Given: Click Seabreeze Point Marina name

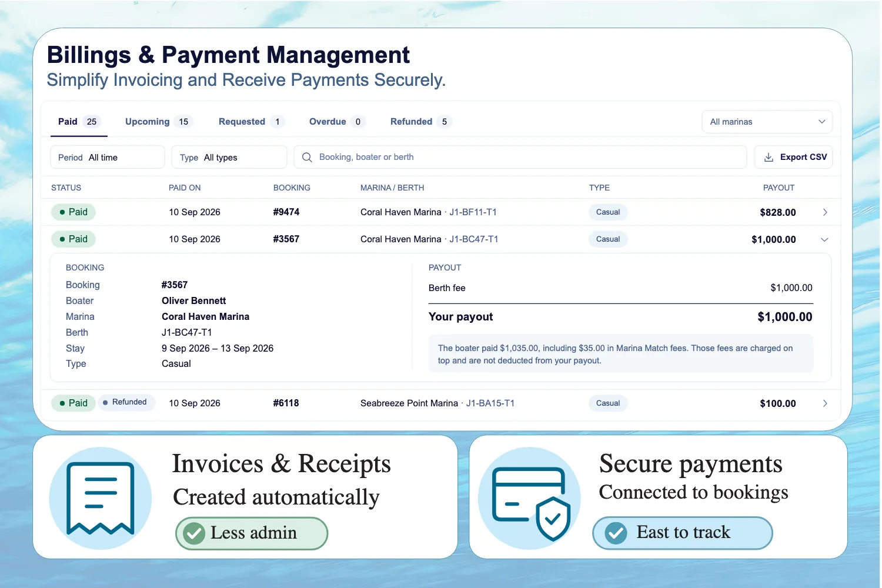Looking at the screenshot, I should tap(409, 403).
